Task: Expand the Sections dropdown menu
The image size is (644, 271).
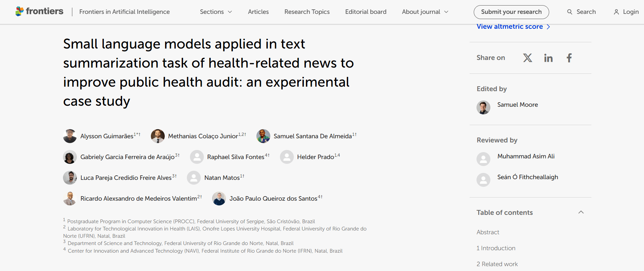Action: tap(216, 12)
